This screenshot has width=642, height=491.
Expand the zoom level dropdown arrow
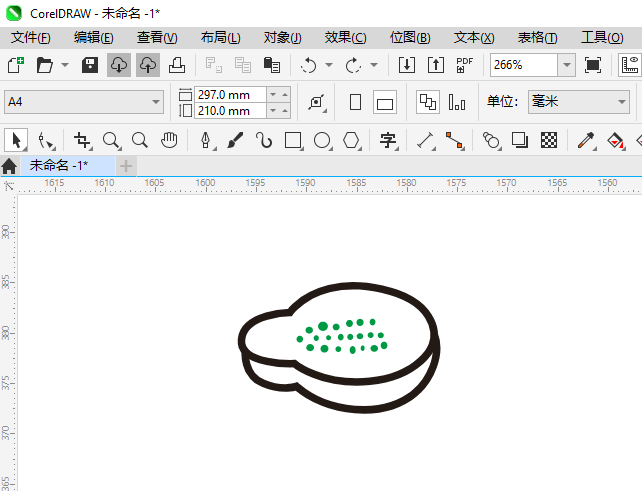coord(567,65)
